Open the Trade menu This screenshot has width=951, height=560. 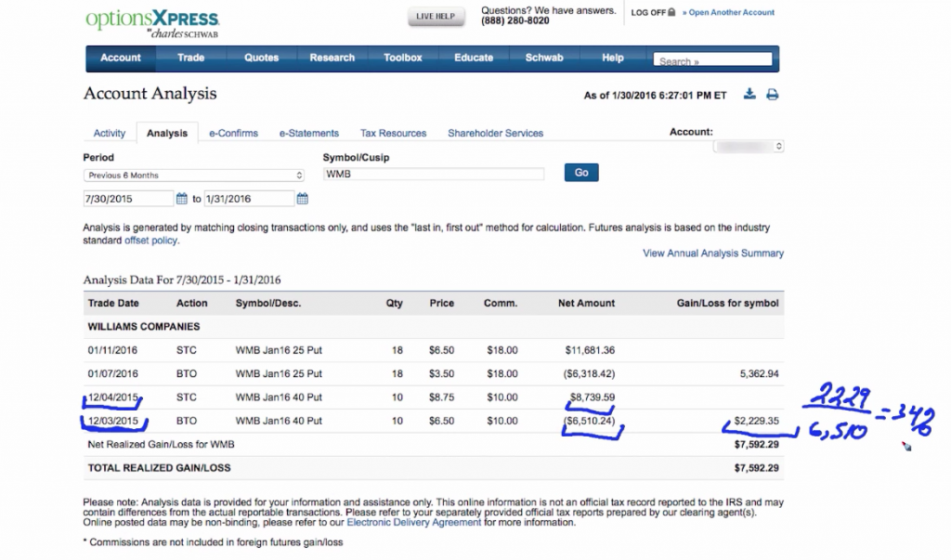click(190, 58)
